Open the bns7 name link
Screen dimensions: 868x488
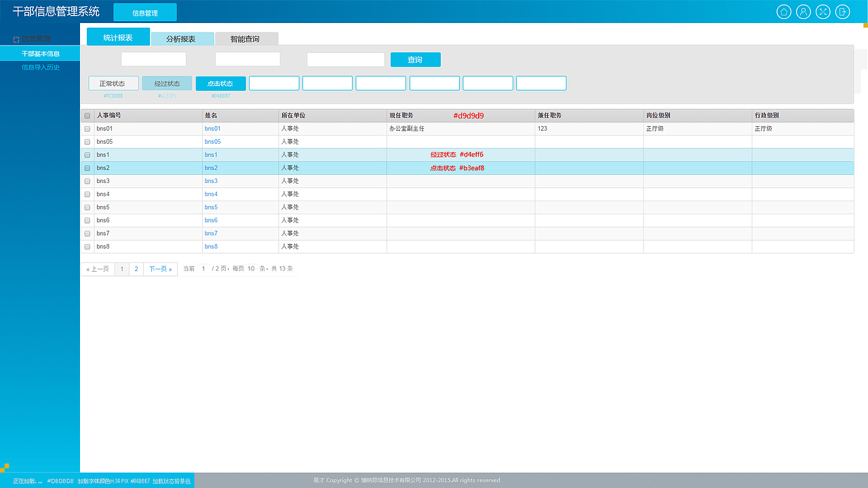tap(211, 234)
